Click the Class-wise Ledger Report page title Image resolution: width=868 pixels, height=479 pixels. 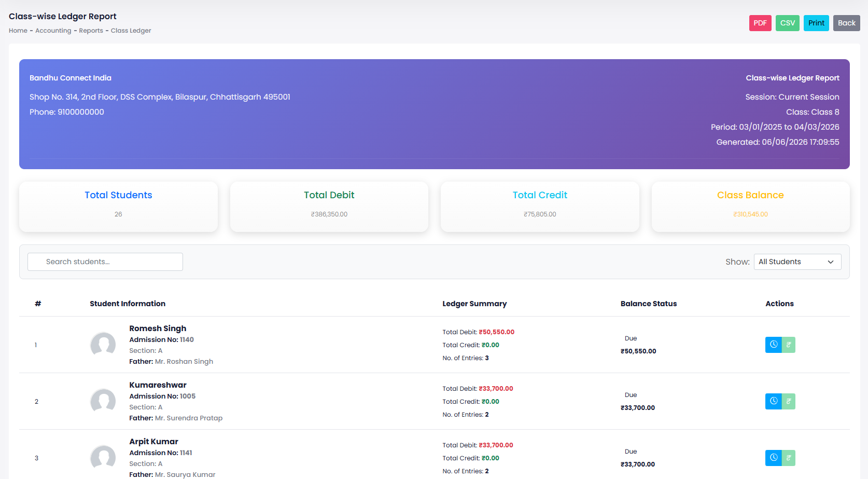63,17
